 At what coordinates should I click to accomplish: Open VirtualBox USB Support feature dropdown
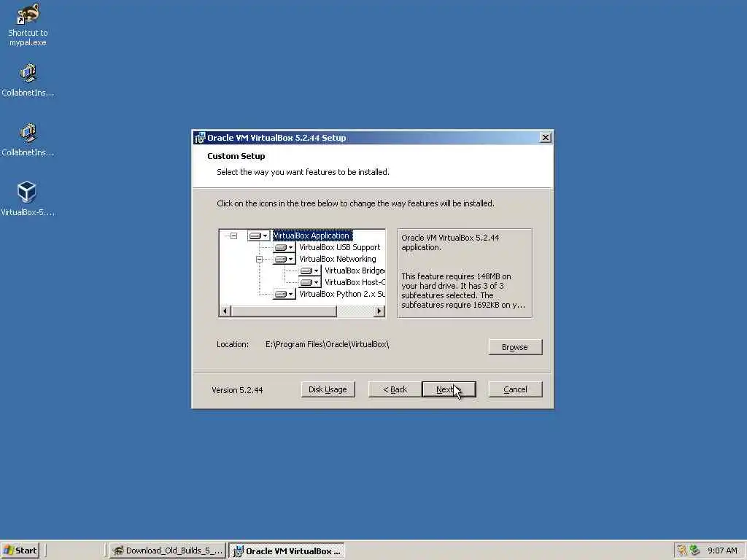coord(285,248)
